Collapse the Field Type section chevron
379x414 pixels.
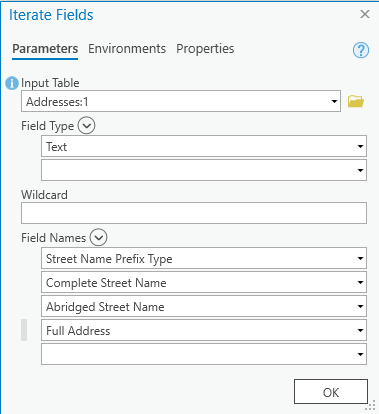pyautogui.click(x=86, y=126)
